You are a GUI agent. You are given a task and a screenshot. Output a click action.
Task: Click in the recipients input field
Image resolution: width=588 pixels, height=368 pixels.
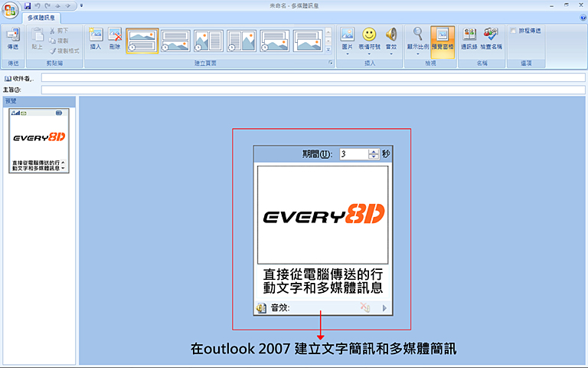(x=313, y=77)
